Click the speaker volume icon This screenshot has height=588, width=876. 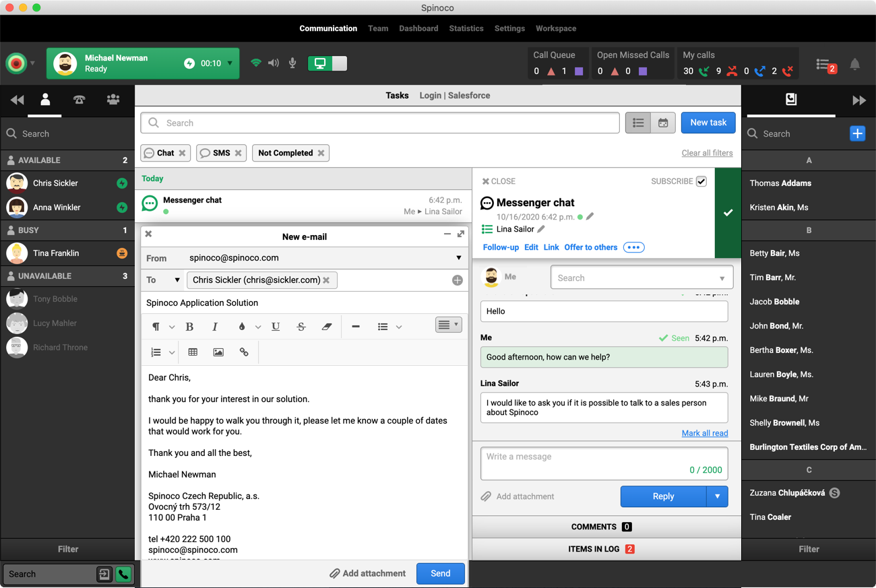274,63
